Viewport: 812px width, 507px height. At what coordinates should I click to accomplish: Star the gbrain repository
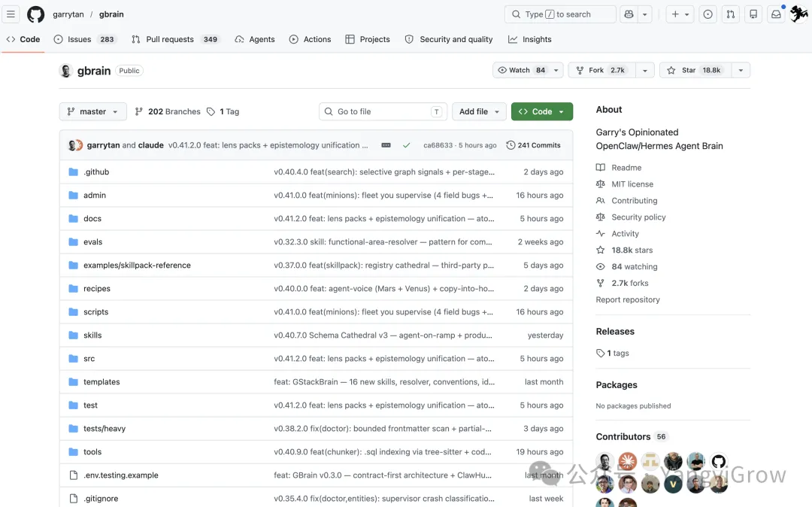point(695,70)
